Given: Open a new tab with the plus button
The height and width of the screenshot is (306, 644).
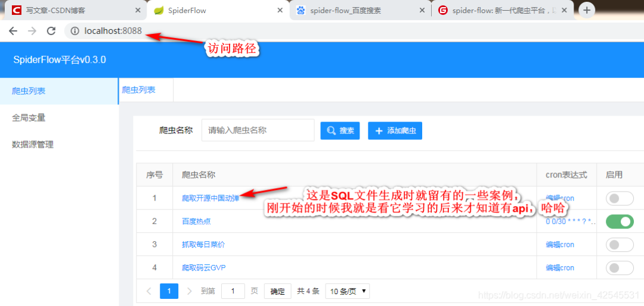Looking at the screenshot, I should coord(587,10).
